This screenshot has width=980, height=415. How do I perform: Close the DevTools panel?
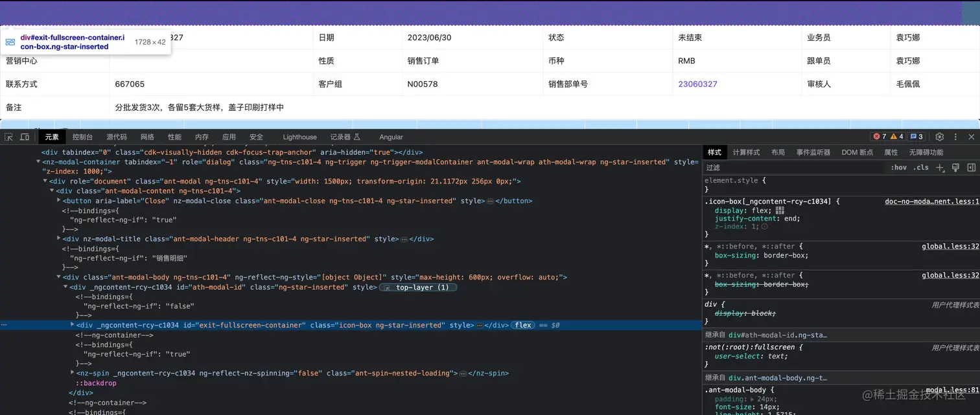971,137
